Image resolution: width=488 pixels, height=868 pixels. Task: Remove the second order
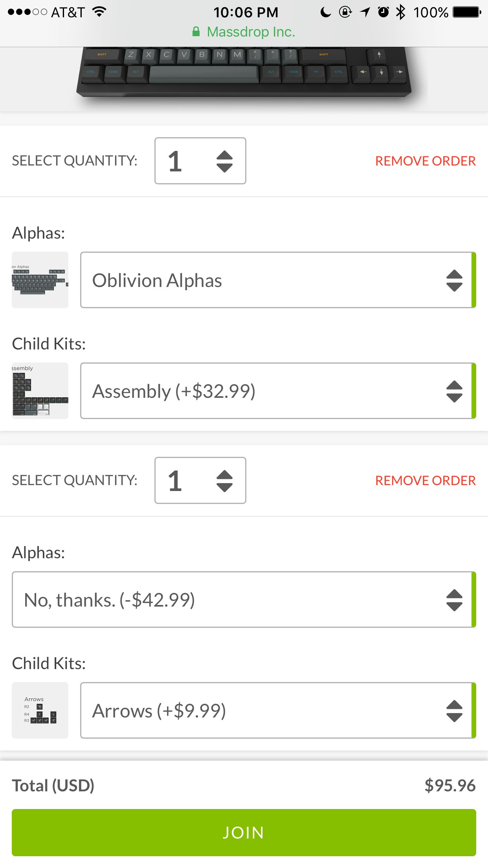click(x=425, y=481)
